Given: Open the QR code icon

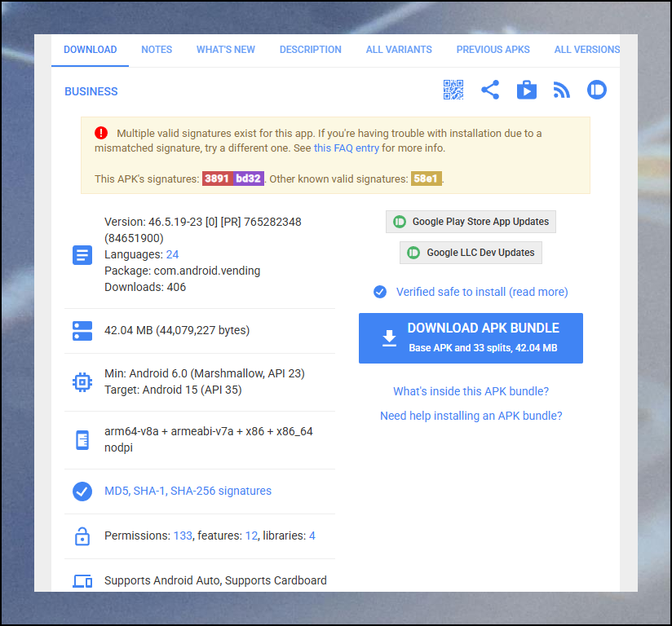Looking at the screenshot, I should (x=453, y=90).
